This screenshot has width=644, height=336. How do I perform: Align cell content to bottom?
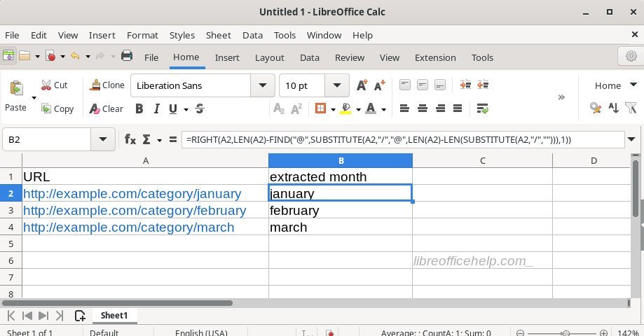(440, 85)
